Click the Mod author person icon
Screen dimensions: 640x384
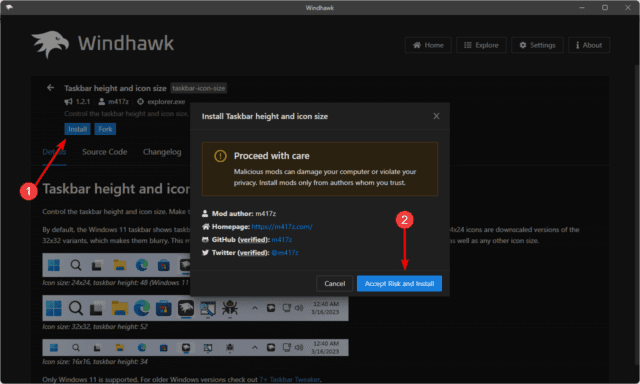tap(205, 213)
